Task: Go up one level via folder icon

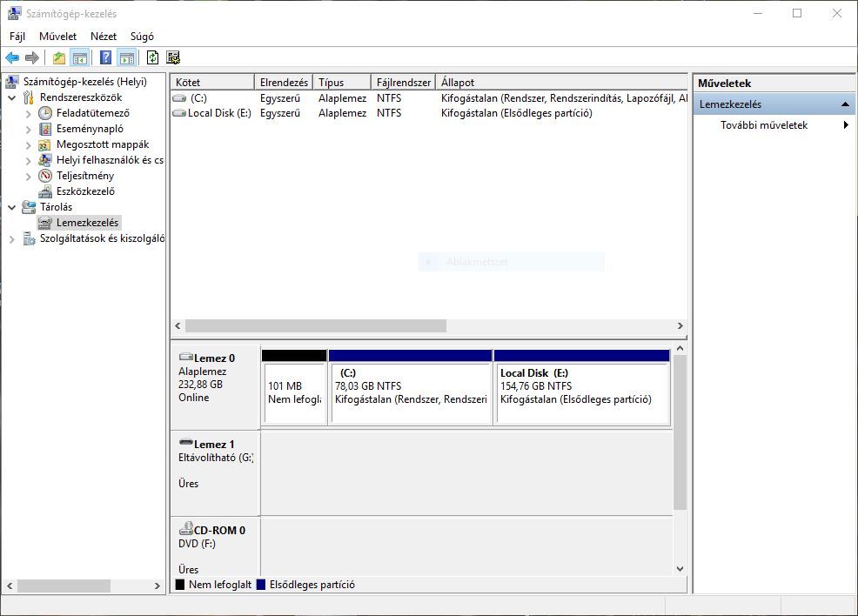Action: pos(59,57)
